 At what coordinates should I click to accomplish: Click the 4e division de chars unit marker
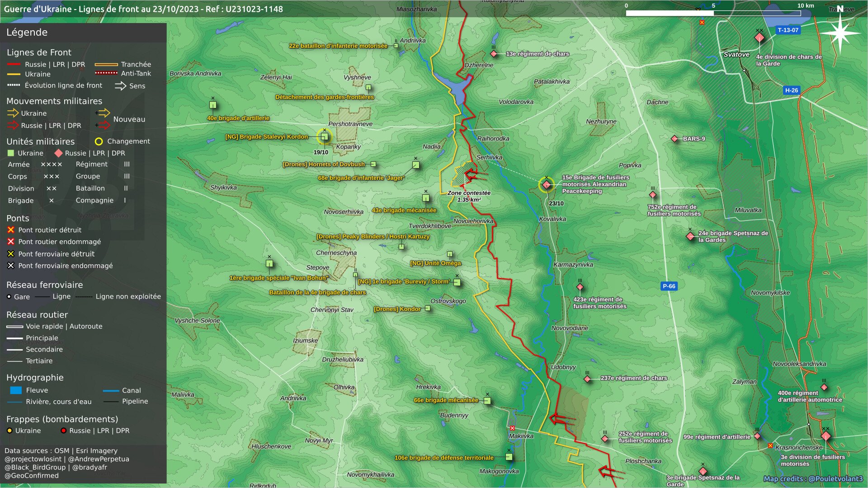759,38
